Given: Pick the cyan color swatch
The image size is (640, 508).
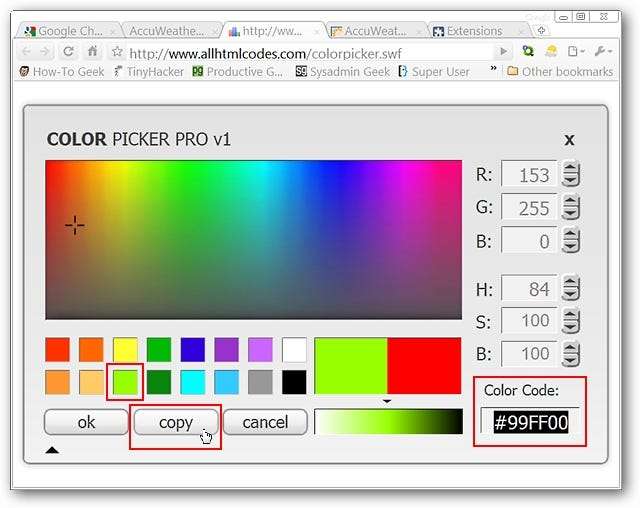Looking at the screenshot, I should [x=193, y=382].
